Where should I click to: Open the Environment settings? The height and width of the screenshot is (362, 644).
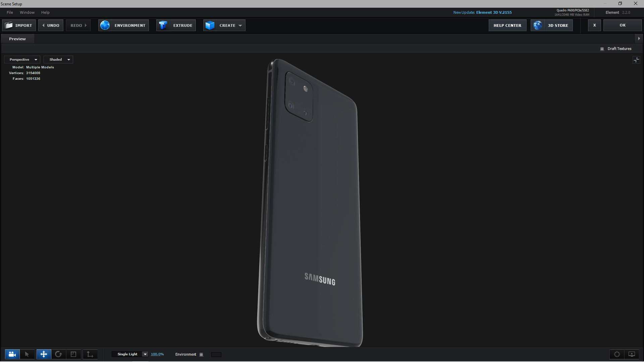coord(123,25)
